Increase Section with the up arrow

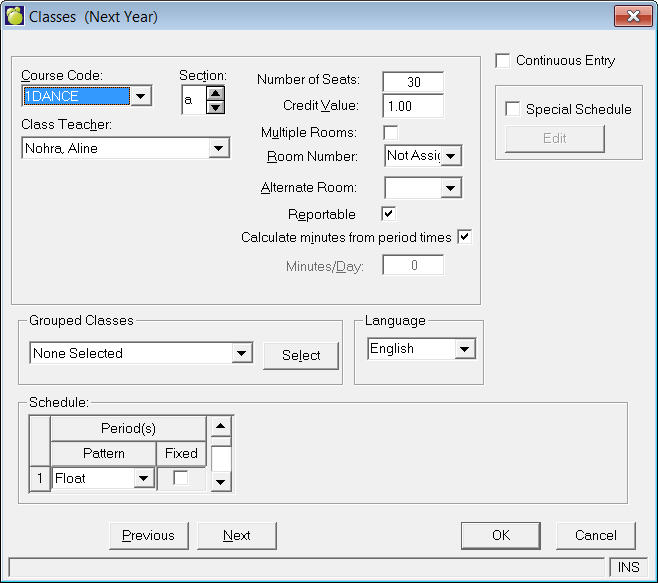[215, 93]
